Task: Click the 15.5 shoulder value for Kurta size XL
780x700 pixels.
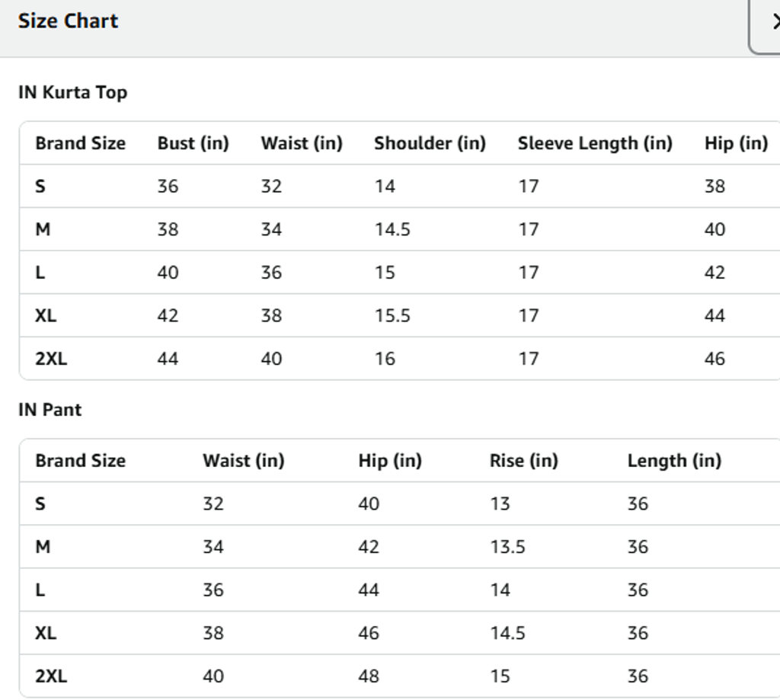Action: coord(392,316)
